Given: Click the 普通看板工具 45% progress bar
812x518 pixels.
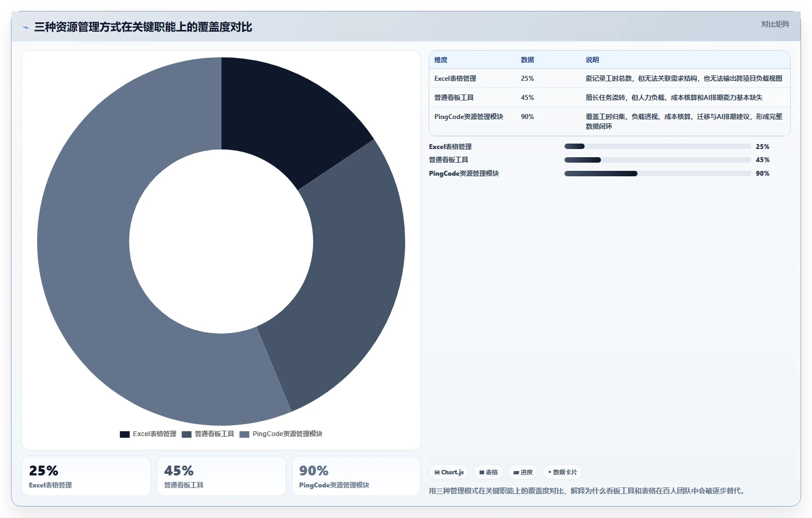Looking at the screenshot, I should [658, 160].
